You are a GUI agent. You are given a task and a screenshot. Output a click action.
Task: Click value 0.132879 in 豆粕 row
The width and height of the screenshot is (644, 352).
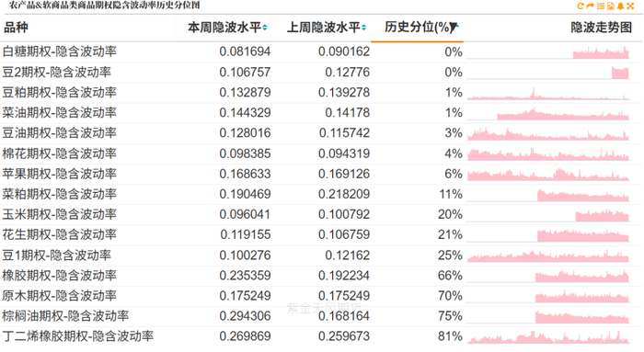click(x=245, y=92)
